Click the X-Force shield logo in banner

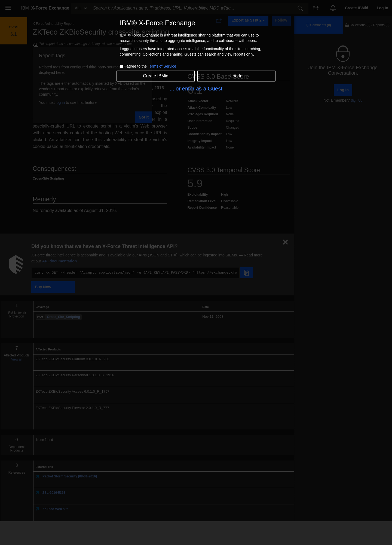pyautogui.click(x=16, y=264)
